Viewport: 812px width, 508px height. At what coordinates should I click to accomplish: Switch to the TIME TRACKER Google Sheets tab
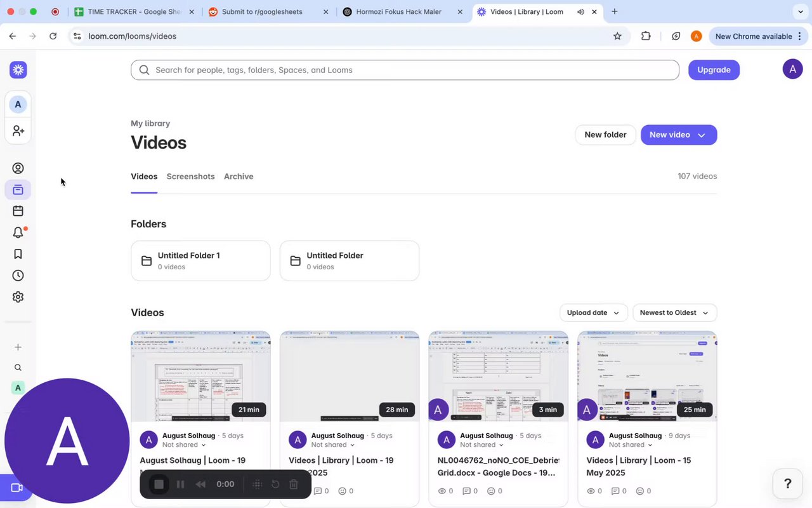134,11
